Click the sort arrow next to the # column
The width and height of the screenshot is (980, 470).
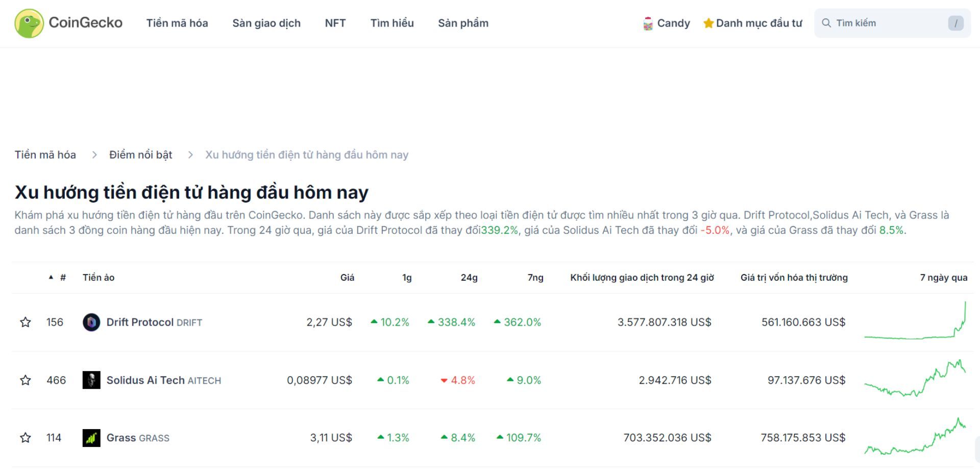pyautogui.click(x=50, y=276)
